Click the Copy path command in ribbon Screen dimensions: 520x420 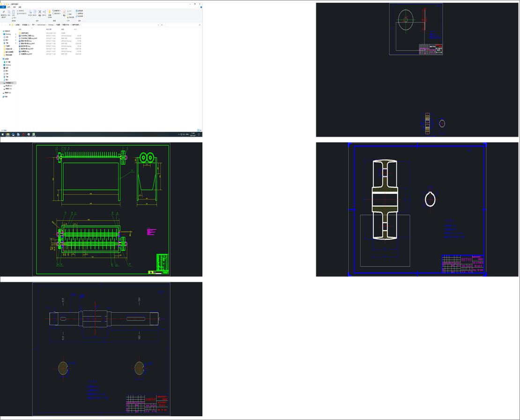[x=22, y=14]
